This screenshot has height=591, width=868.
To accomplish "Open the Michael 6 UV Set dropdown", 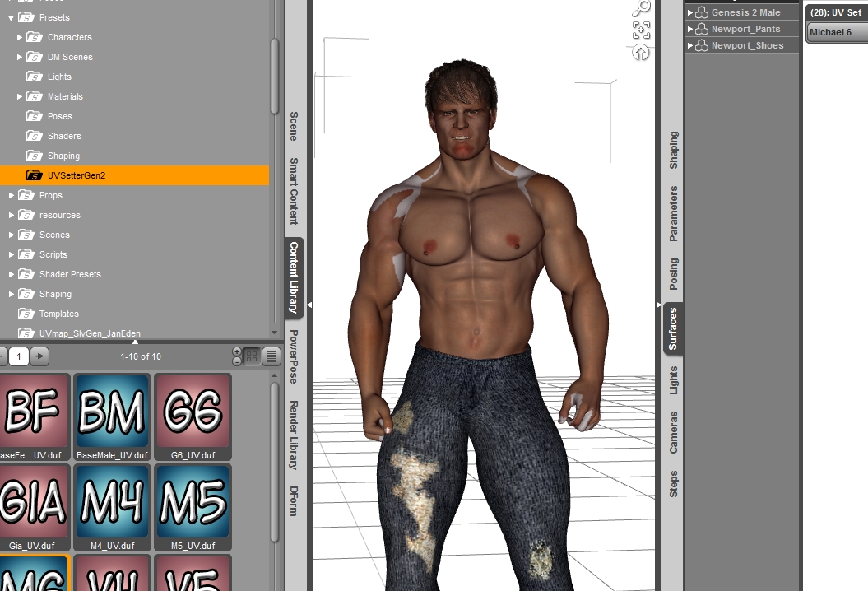I will (837, 32).
